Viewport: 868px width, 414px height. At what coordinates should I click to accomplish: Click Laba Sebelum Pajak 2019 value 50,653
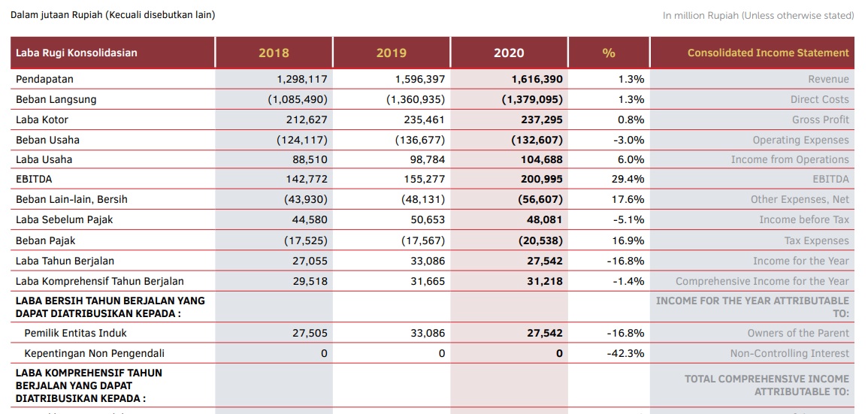tap(428, 219)
